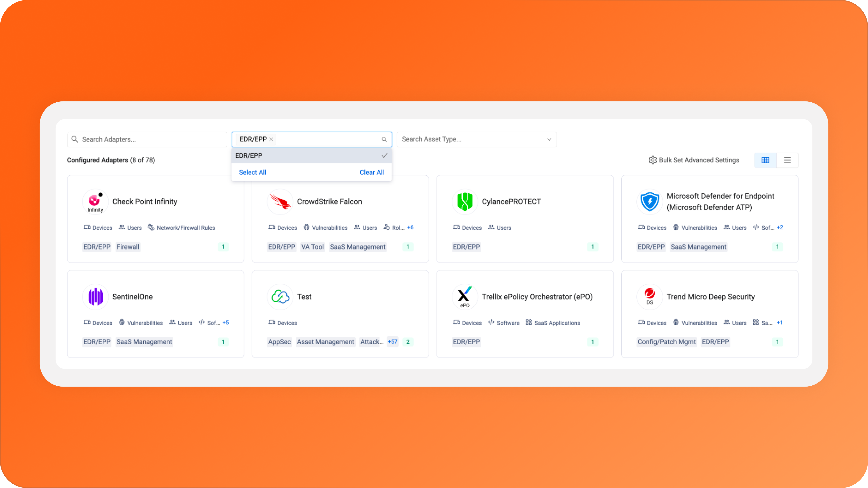Remove the EDR/EPP filter chip
The height and width of the screenshot is (488, 868).
click(271, 139)
